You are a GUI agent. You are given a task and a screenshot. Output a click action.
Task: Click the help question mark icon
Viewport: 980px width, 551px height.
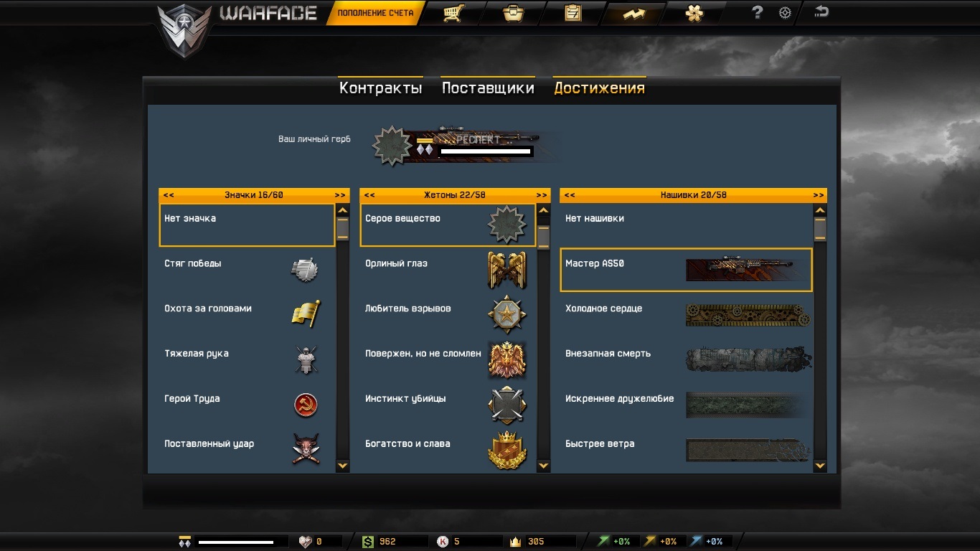point(757,12)
